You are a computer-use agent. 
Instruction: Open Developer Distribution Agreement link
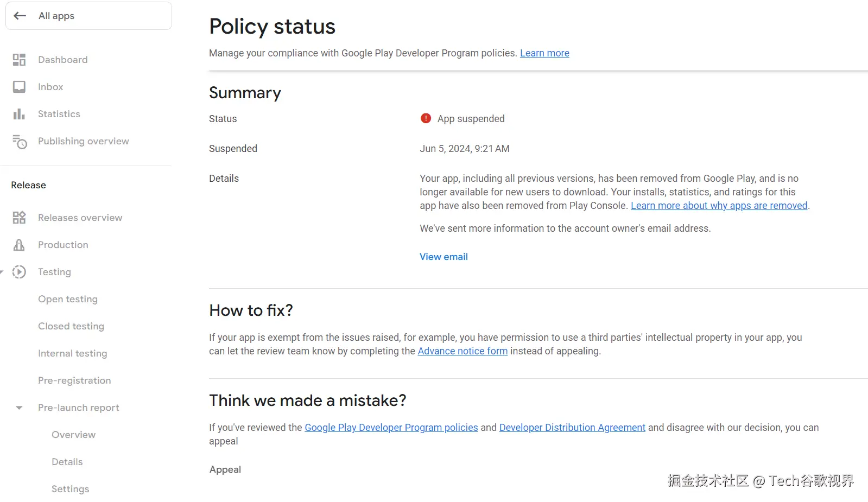tap(572, 428)
